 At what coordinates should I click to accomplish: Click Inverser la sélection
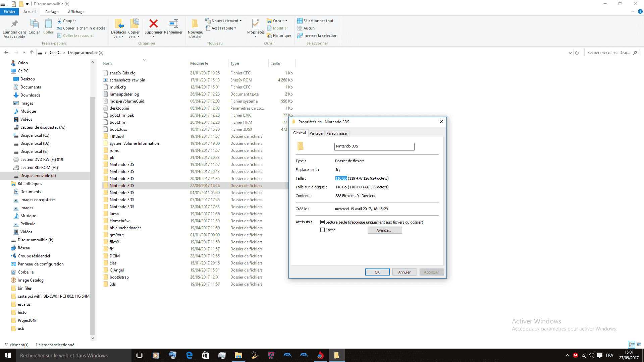click(x=317, y=36)
